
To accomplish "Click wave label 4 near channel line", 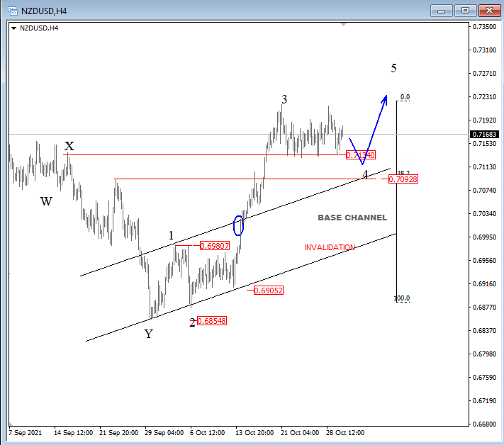I will coord(365,174).
